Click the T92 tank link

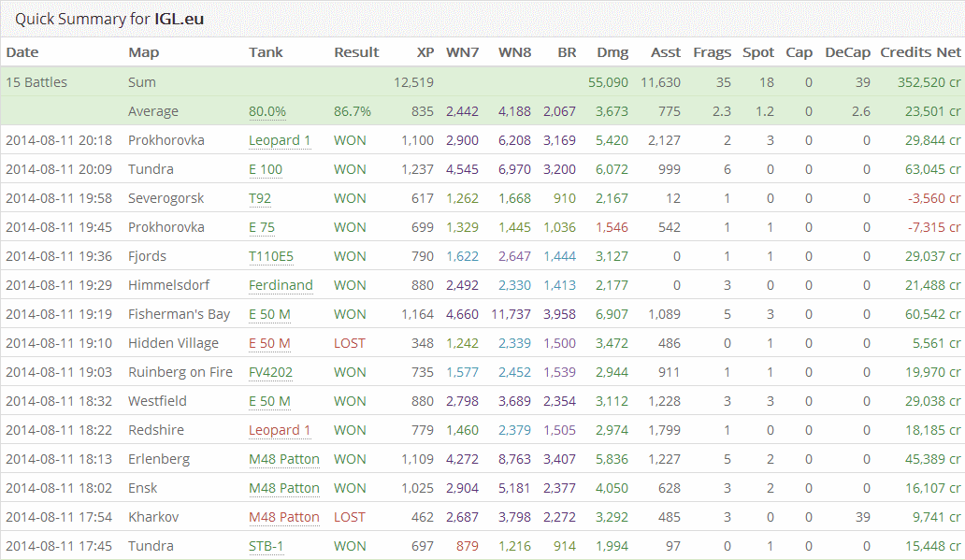[x=260, y=198]
